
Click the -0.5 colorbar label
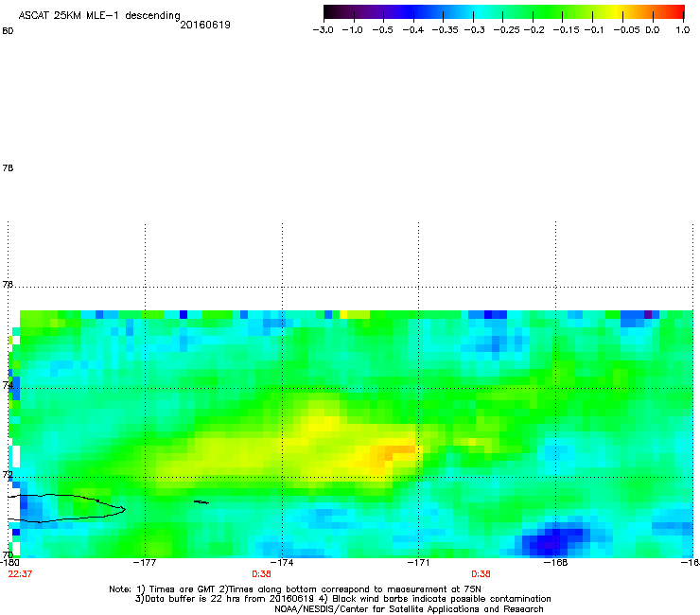382,30
